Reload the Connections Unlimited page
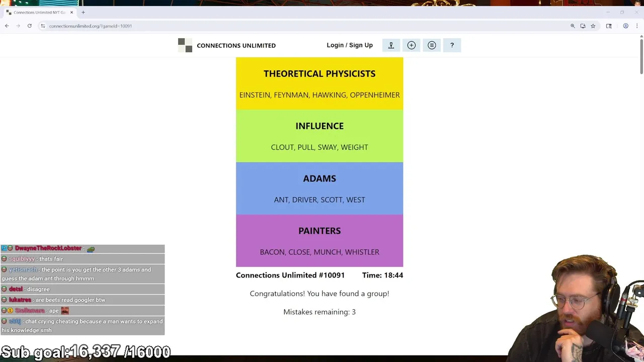 pyautogui.click(x=30, y=26)
